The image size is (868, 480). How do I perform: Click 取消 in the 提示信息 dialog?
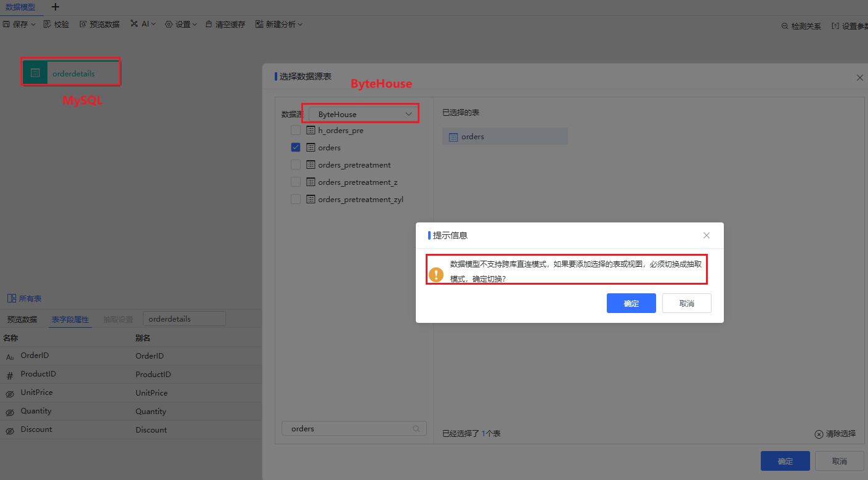(x=686, y=303)
